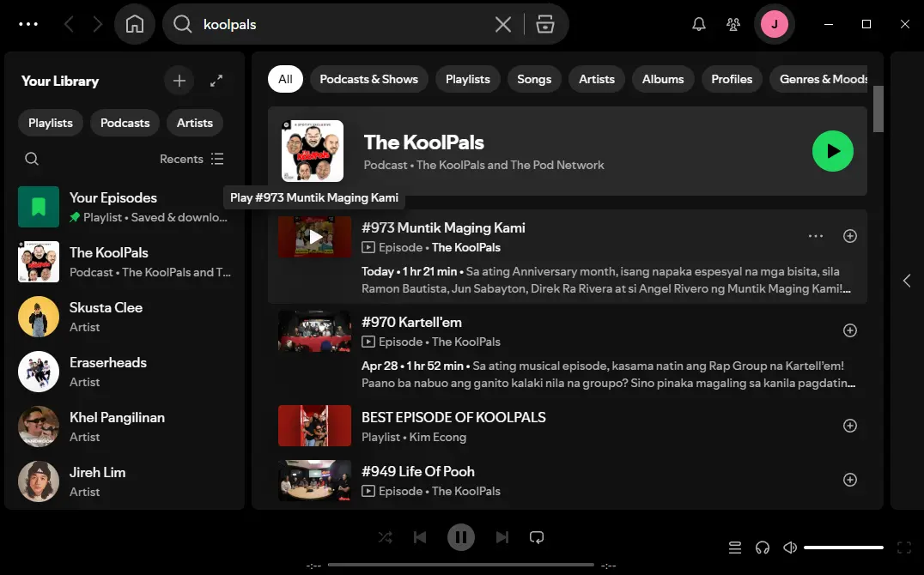Viewport: 924px width, 575px height.
Task: Skip to next track
Action: [x=502, y=537]
